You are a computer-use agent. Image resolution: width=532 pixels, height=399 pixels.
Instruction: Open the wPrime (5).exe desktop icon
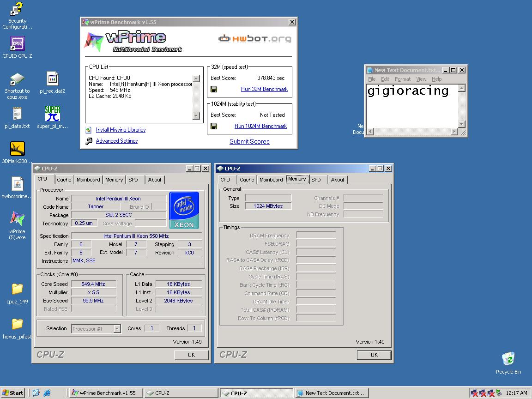[x=17, y=226]
